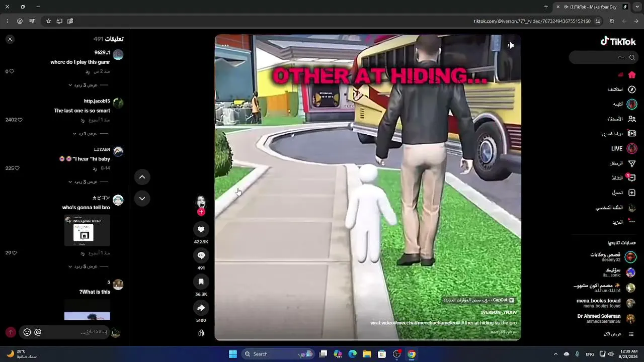Follow creator with red plus button
This screenshot has height=362, width=644.
(x=201, y=212)
